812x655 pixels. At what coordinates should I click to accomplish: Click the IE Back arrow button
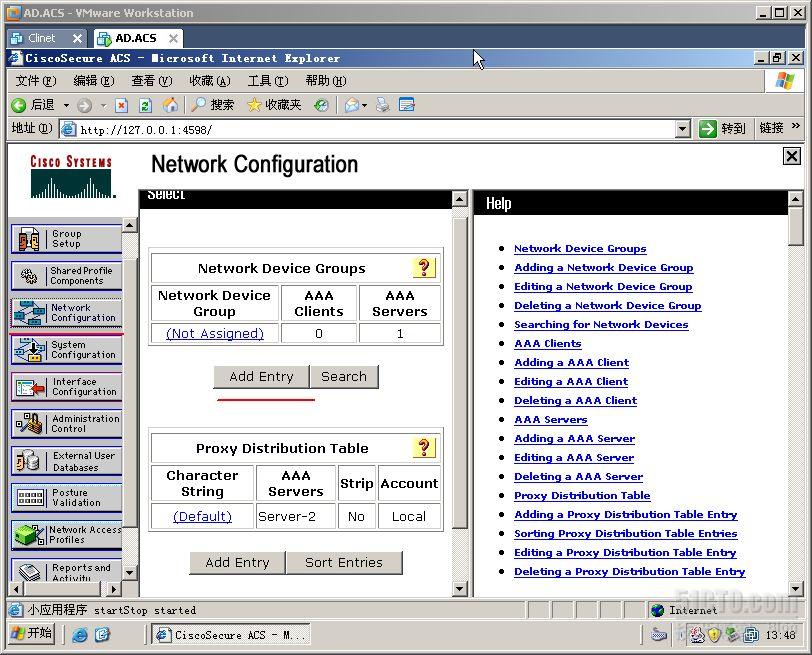click(33, 105)
